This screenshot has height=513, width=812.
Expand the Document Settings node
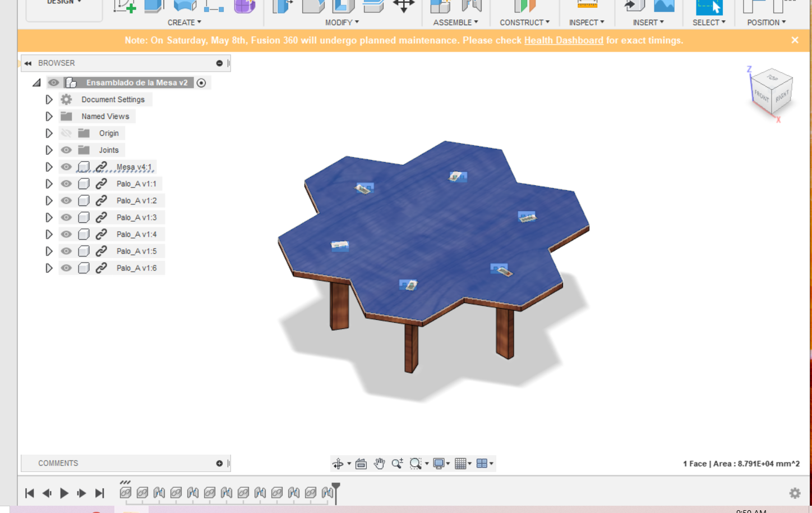[49, 99]
